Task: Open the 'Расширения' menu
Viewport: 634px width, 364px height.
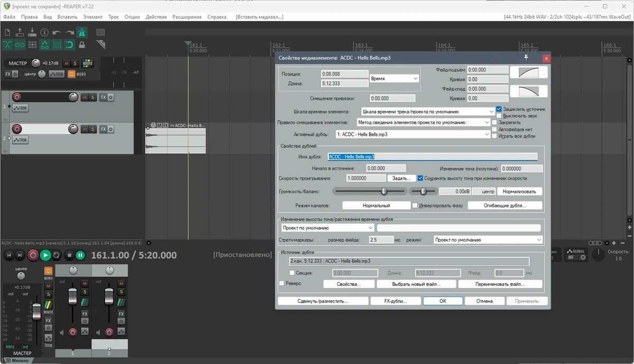Action: 187,17
